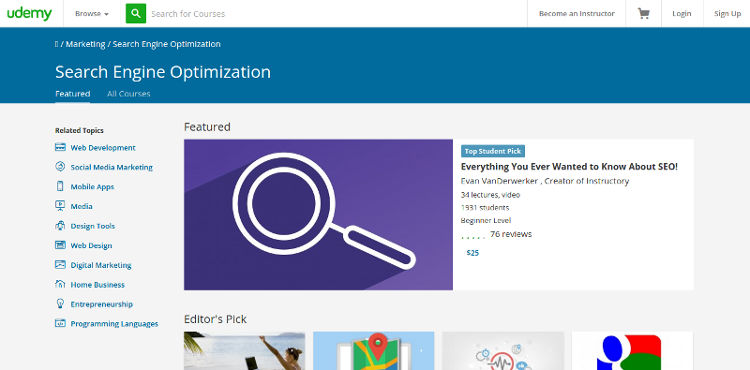Click the Home Business house icon
The width and height of the screenshot is (750, 370).
pyautogui.click(x=60, y=284)
